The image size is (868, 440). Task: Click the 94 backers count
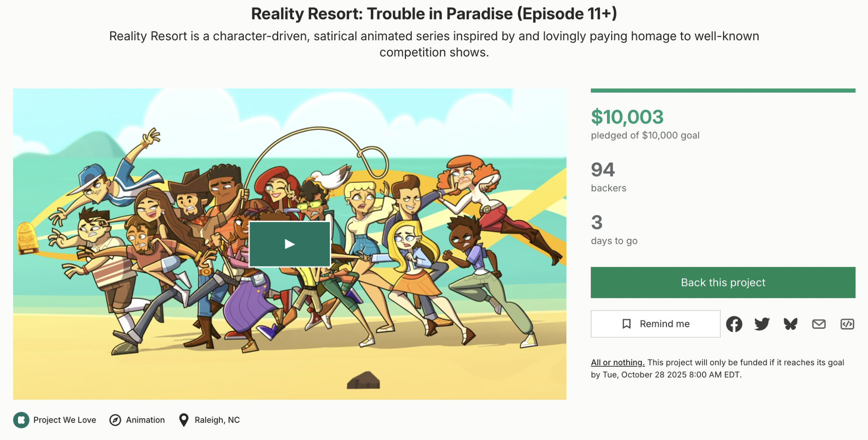tap(603, 170)
